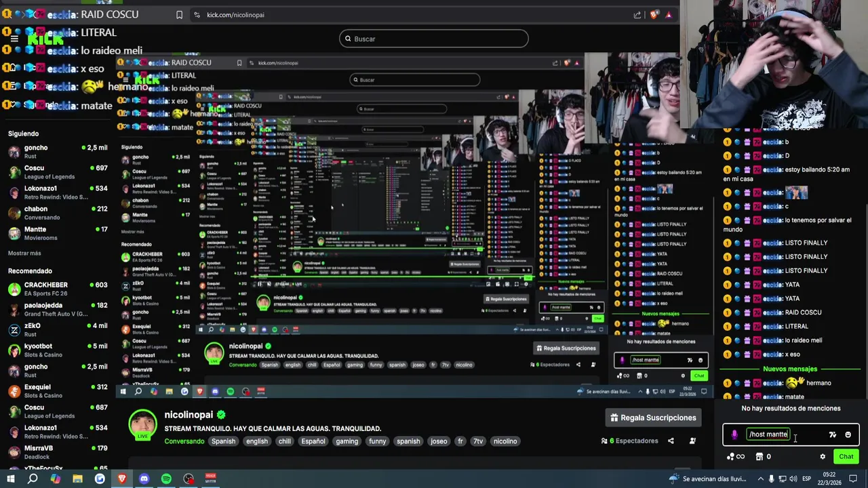
Task: Open Voicemeeter from the taskbar
Action: (211, 479)
